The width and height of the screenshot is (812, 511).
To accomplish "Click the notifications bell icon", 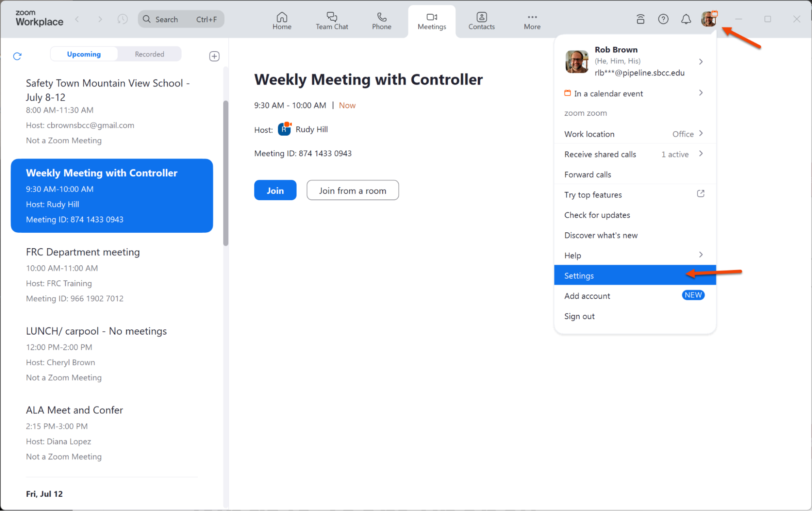I will click(x=685, y=19).
